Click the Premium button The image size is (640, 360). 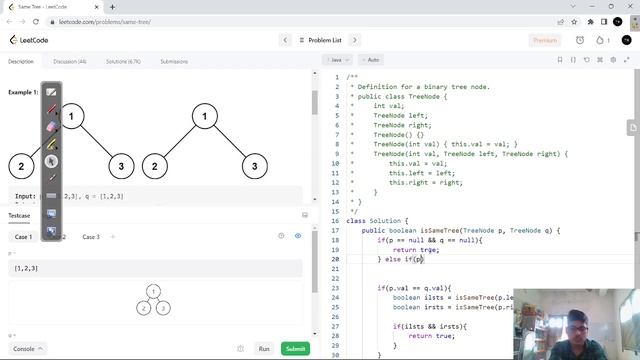(x=545, y=40)
